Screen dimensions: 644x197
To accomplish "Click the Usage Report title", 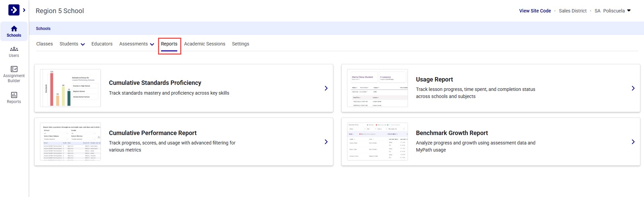I will coord(434,79).
